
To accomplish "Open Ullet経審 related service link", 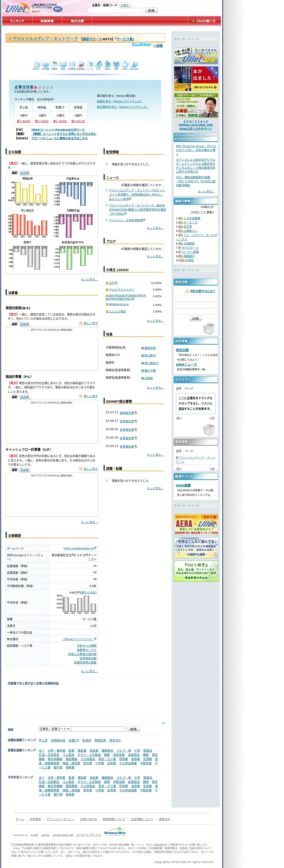I will tap(183, 485).
